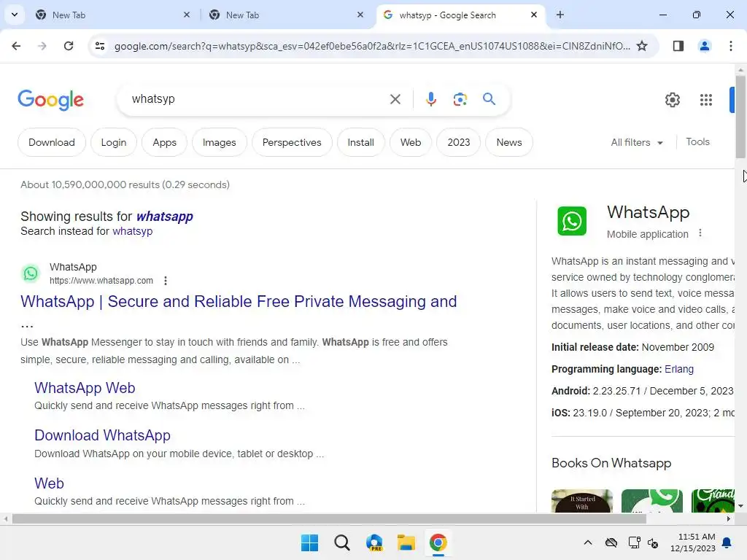Viewport: 747px width, 560px height.
Task: Open the It Started With book thumbnail
Action: (582, 500)
